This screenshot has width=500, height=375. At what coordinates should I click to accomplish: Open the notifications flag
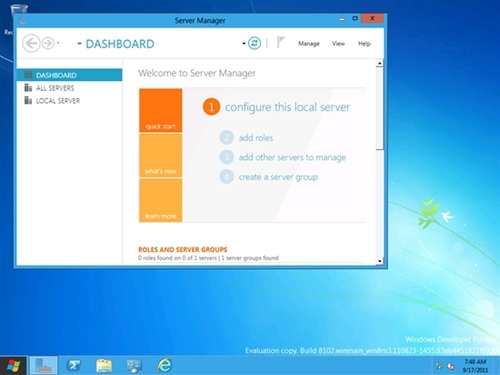tap(281, 43)
